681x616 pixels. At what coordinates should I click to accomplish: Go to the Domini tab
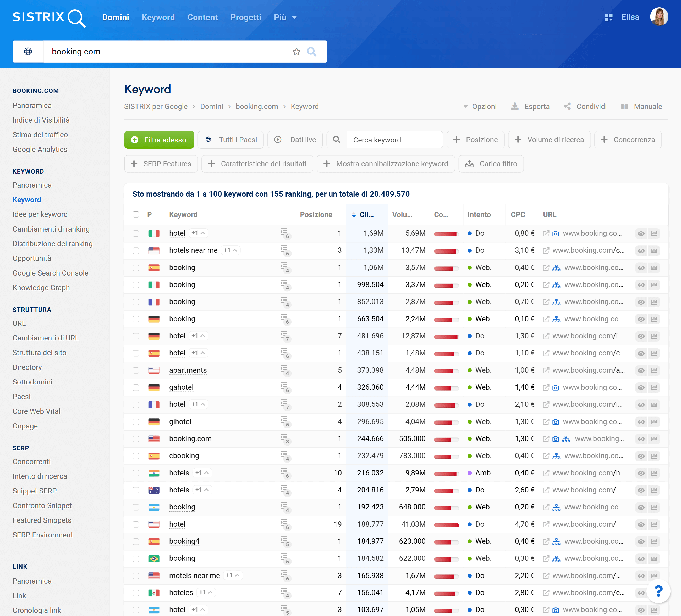[116, 17]
